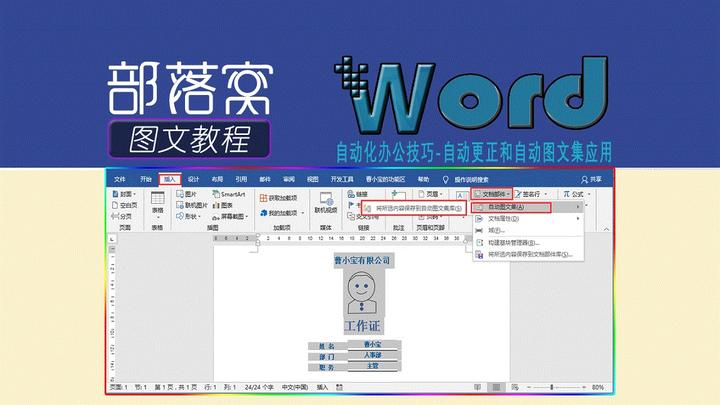Switch to the 审阅 tab
This screenshot has width=720, height=405.
click(x=289, y=179)
